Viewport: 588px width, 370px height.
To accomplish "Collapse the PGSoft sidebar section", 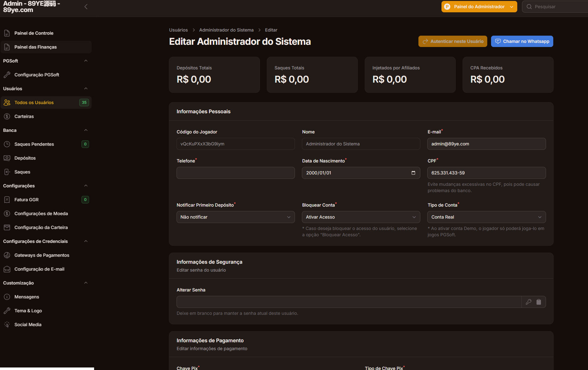I will tap(86, 61).
